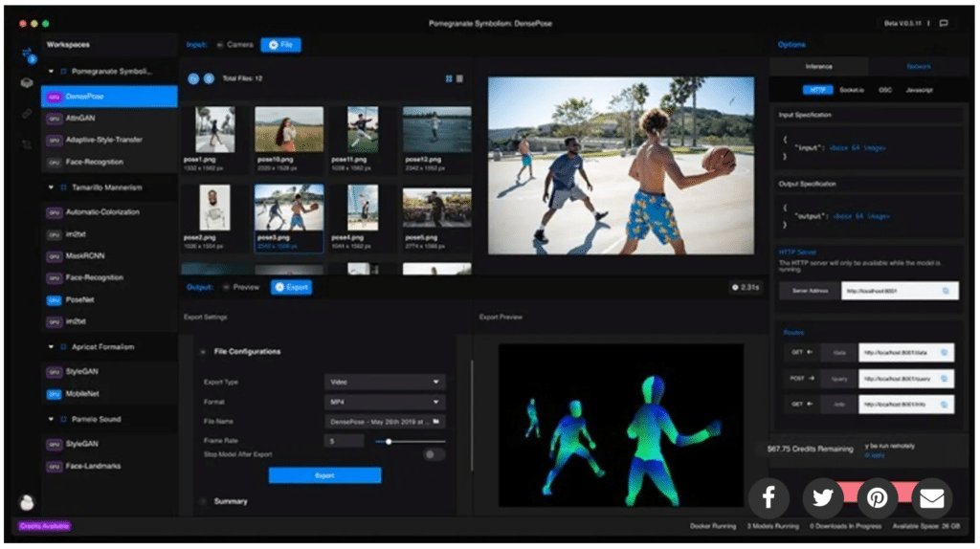This screenshot has width=980, height=549.
Task: Open the models browser cube icon in sidebar
Action: 27,83
